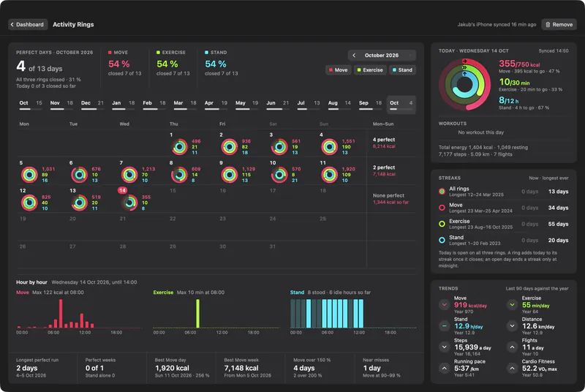Toggle the Stand ring filter

[402, 70]
